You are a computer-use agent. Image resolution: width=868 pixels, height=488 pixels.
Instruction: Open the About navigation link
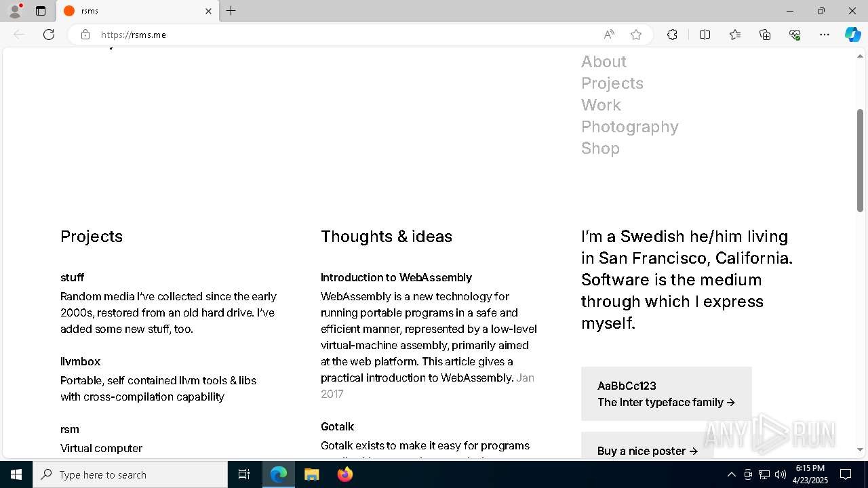point(604,62)
